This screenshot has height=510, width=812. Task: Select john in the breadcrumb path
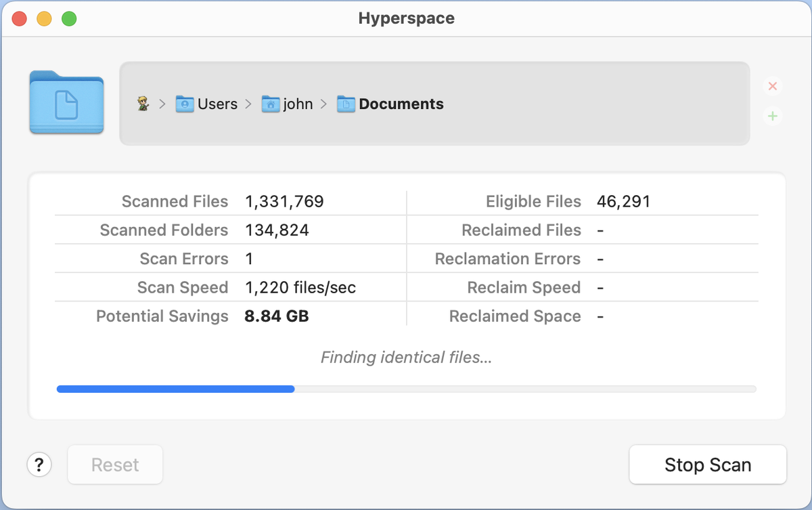(x=298, y=104)
